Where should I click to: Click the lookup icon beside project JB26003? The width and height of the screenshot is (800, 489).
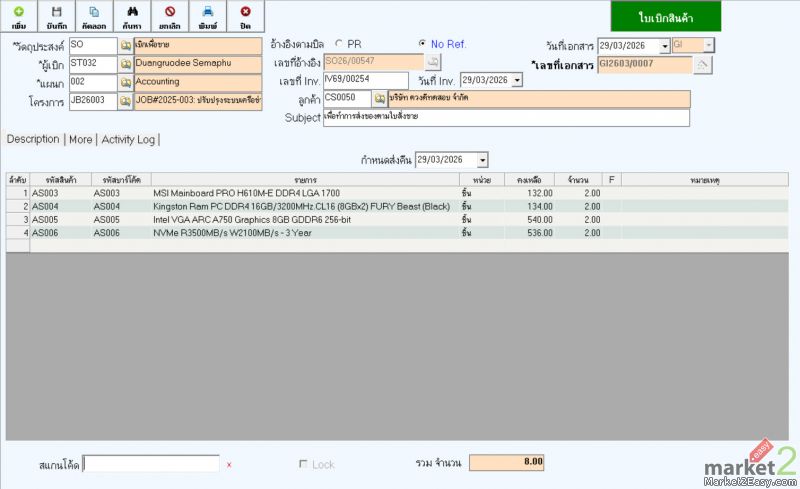click(x=126, y=101)
